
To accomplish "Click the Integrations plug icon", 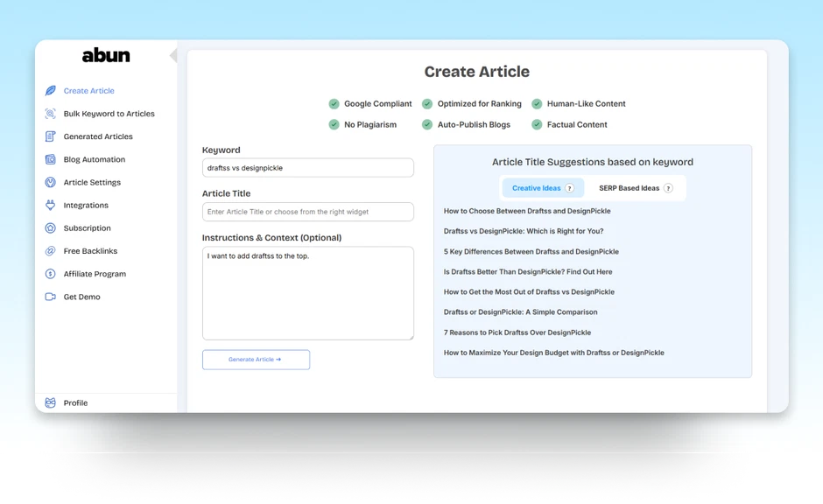I will tap(51, 206).
